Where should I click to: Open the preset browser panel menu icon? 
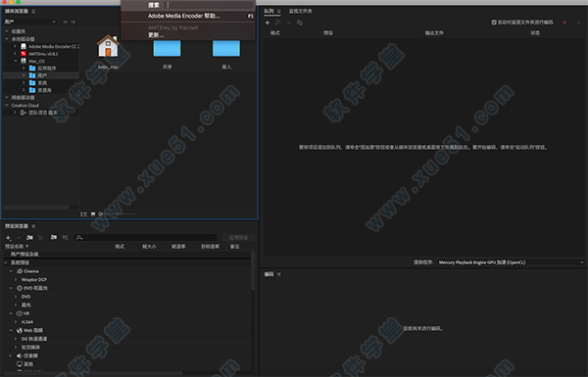[x=33, y=226]
